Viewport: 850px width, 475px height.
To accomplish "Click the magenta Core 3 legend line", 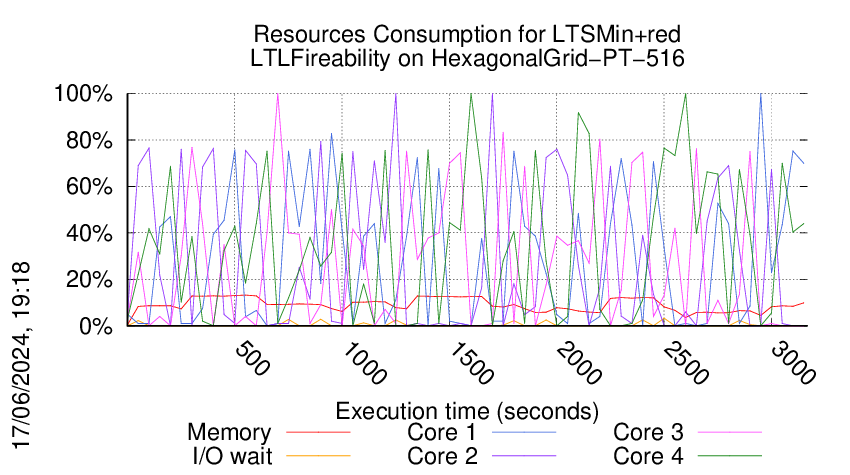I will tap(730, 432).
